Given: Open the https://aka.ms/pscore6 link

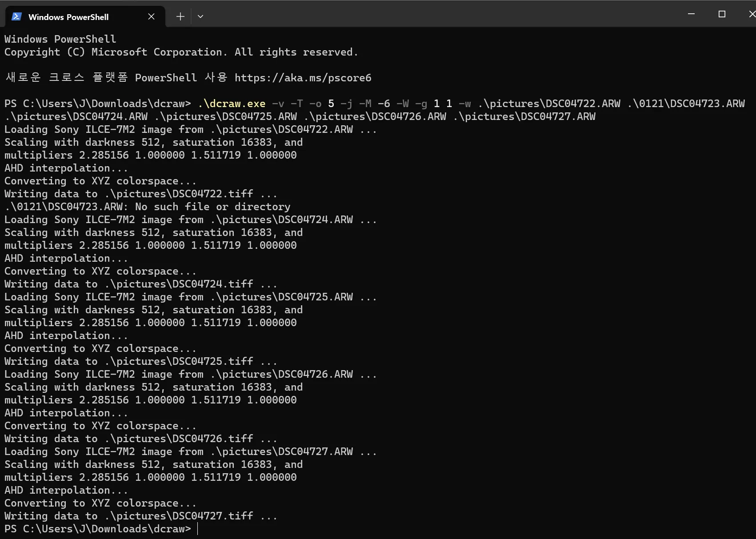Looking at the screenshot, I should click(303, 78).
